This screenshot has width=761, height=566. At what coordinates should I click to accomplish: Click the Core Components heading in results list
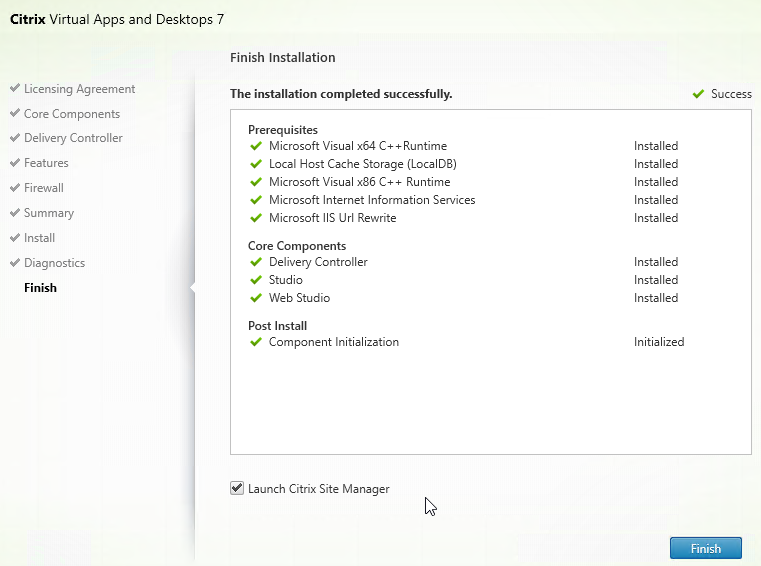coord(297,246)
